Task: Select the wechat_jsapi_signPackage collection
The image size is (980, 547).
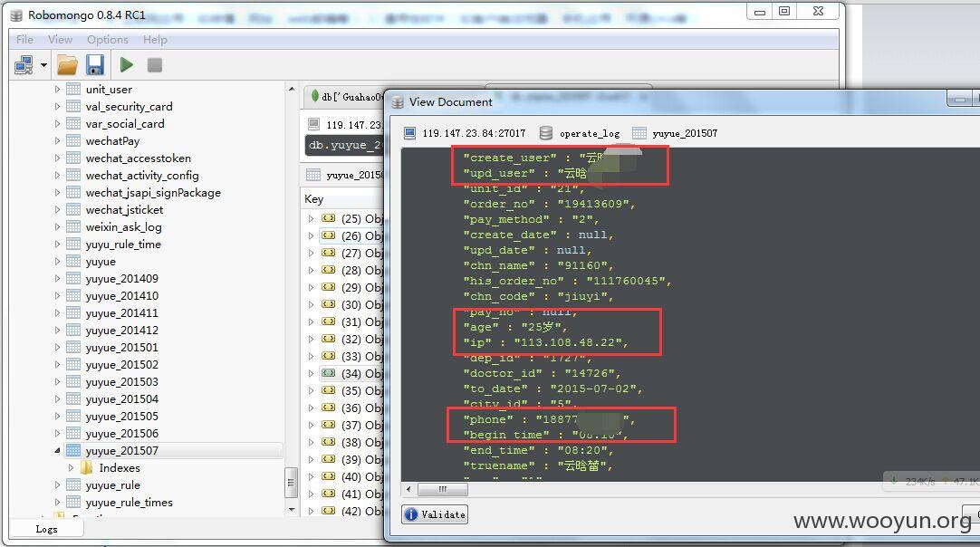Action: click(x=153, y=193)
